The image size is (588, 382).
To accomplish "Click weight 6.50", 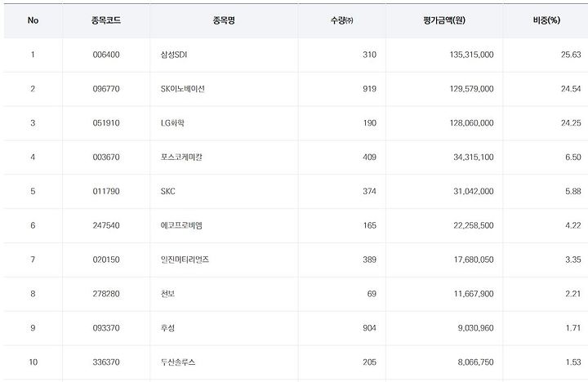I will tap(573, 157).
